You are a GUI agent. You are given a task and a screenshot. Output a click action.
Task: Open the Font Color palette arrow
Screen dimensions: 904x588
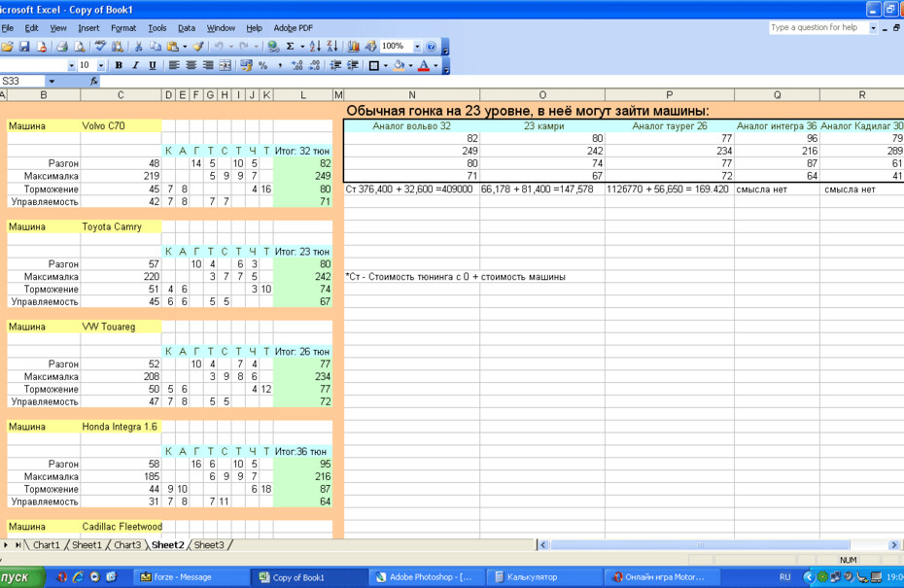click(435, 66)
